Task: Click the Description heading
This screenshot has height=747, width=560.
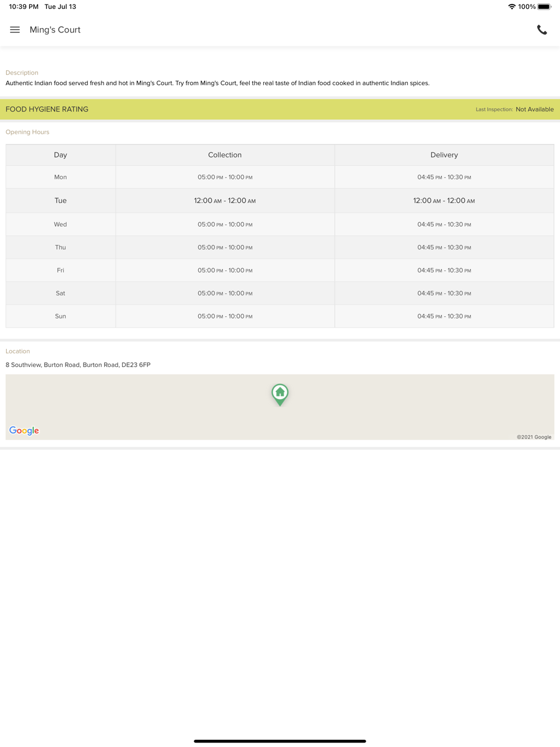Action: [x=22, y=73]
